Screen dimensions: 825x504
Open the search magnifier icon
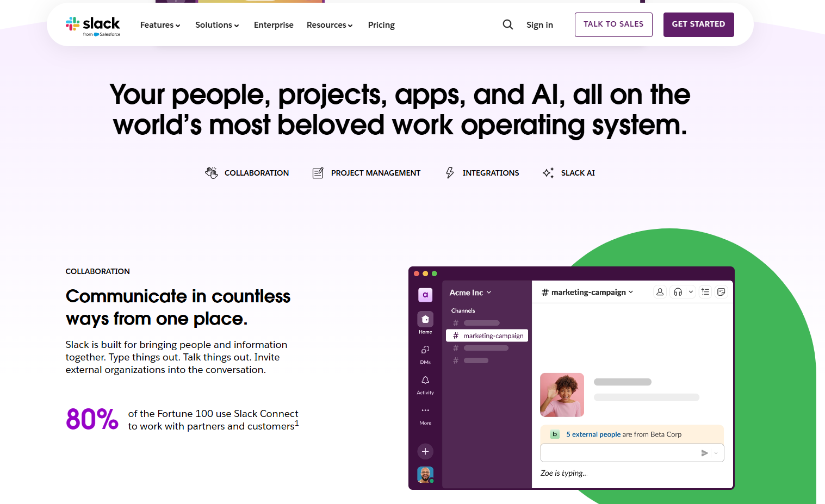(x=508, y=24)
